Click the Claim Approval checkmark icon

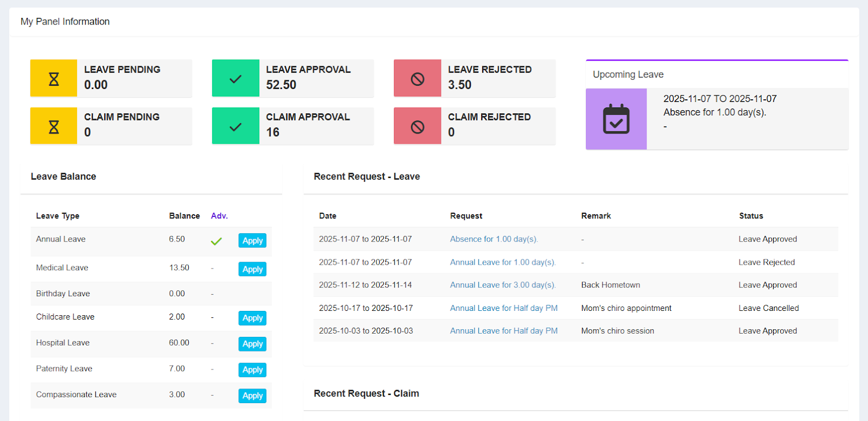pos(235,126)
